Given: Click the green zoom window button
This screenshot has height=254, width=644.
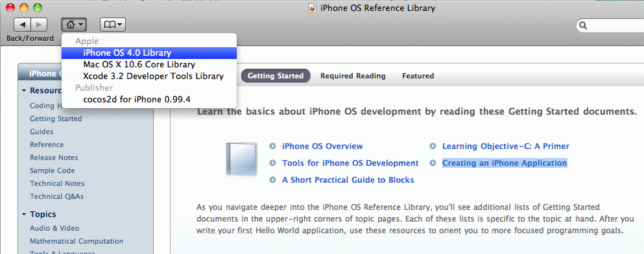Looking at the screenshot, I should 38,7.
